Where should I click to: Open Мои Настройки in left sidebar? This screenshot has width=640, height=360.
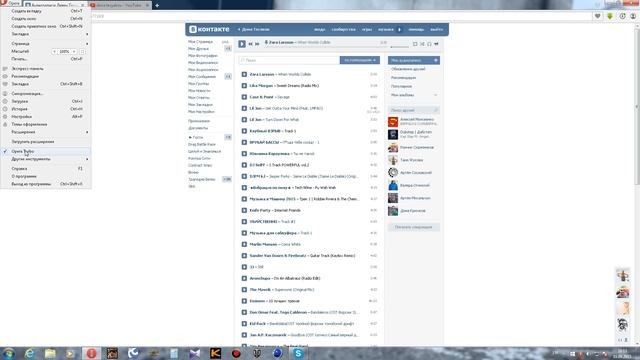(x=201, y=111)
